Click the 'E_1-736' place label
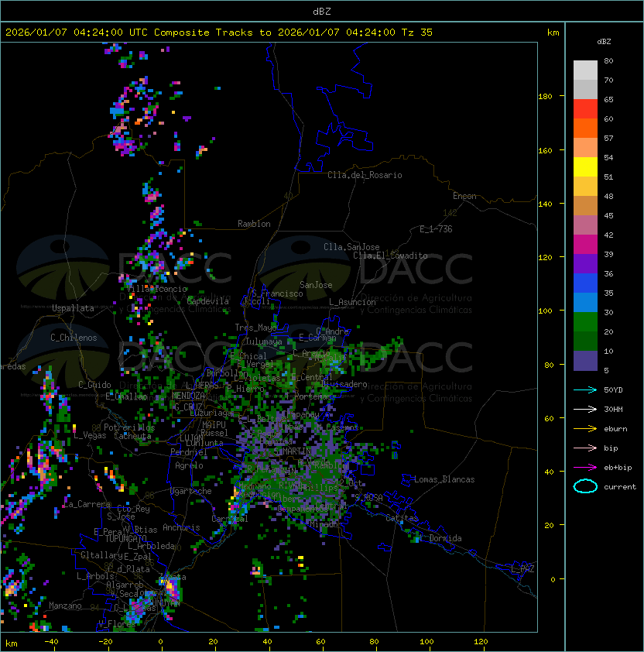 pos(436,229)
